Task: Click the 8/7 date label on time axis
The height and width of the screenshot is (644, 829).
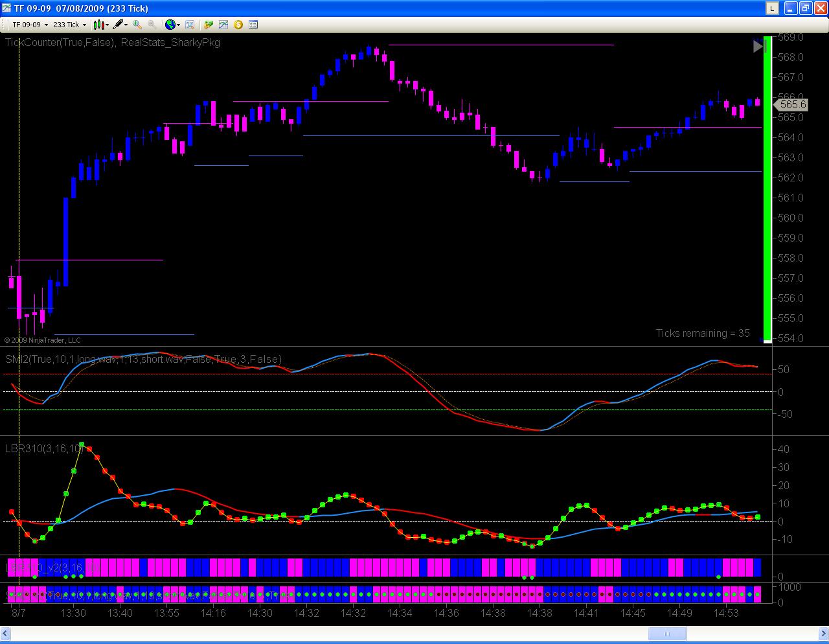Action: tap(19, 613)
